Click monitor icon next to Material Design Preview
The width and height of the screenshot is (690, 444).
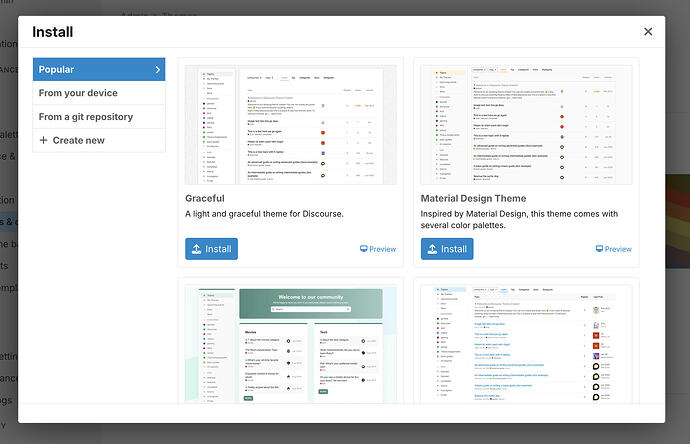(x=599, y=249)
